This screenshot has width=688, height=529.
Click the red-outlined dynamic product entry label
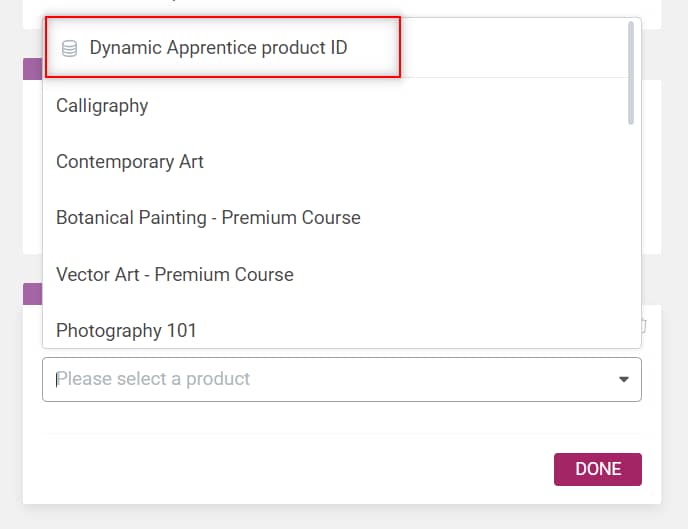click(x=219, y=47)
